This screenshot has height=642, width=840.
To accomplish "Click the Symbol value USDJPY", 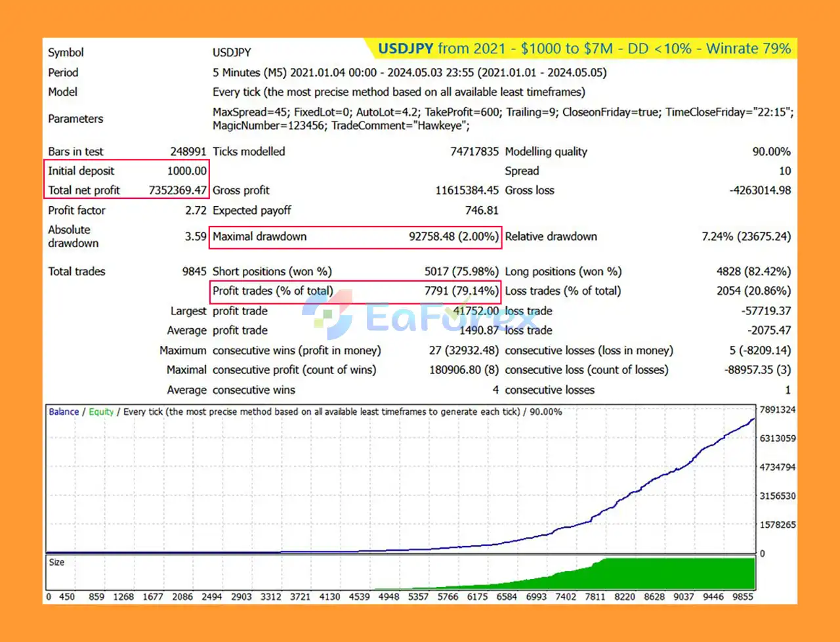I will pyautogui.click(x=232, y=53).
